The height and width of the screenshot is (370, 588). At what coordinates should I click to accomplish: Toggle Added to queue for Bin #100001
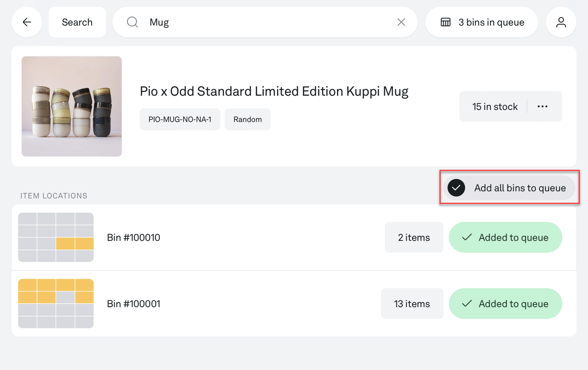pos(505,304)
